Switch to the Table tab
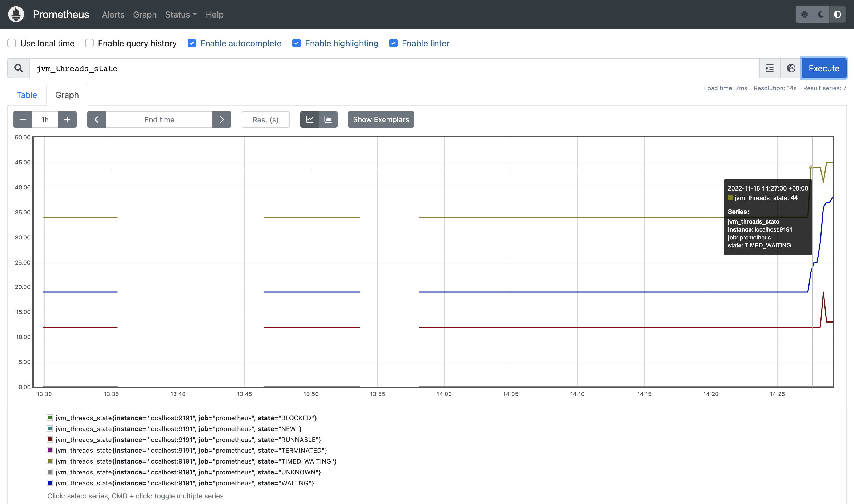This screenshot has height=504, width=854. [x=27, y=95]
